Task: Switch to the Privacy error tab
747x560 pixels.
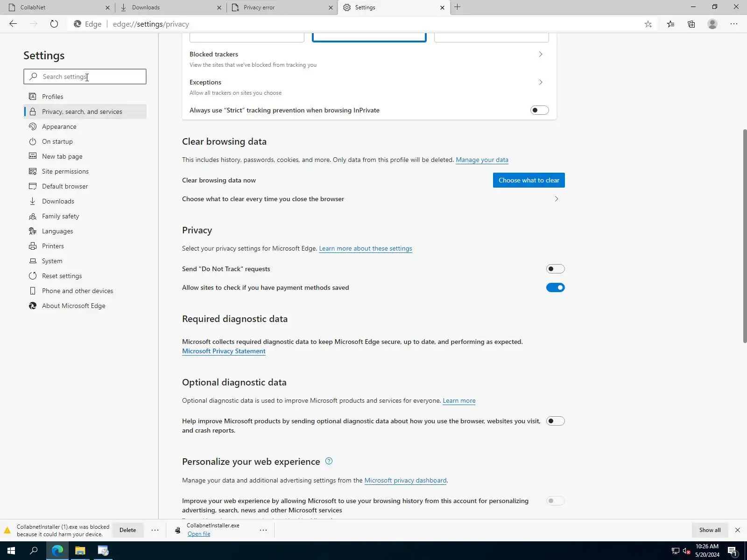Action: pyautogui.click(x=282, y=7)
